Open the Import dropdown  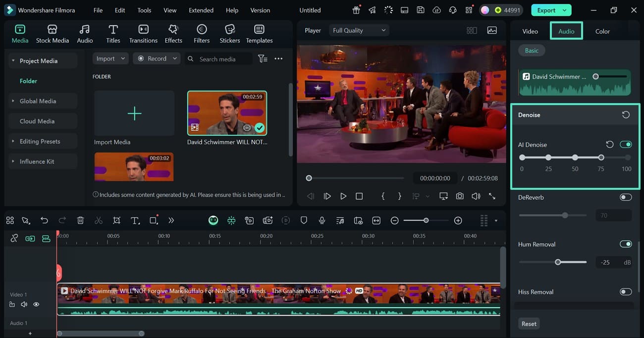tap(110, 58)
